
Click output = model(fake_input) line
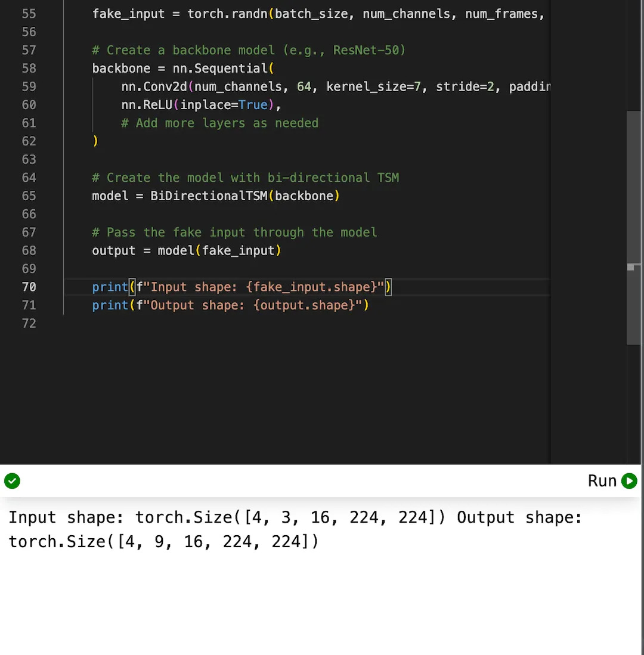click(187, 251)
